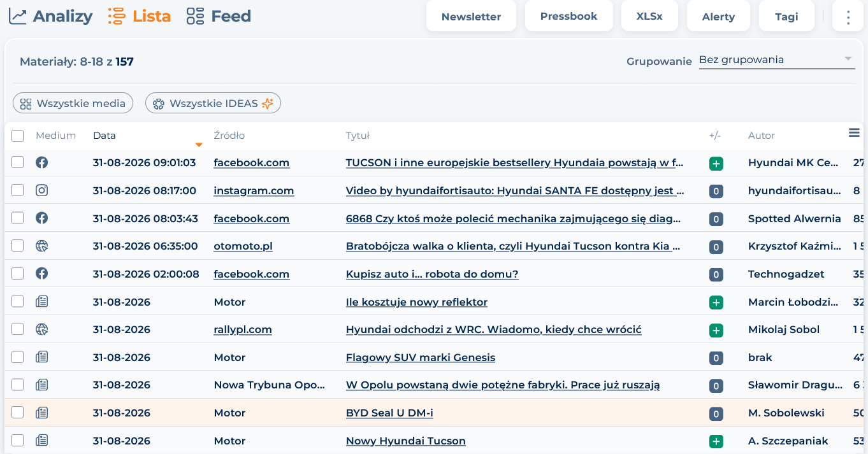The height and width of the screenshot is (454, 868).
Task: Click the green plus sentiment in TUCSON row
Action: pyautogui.click(x=716, y=164)
